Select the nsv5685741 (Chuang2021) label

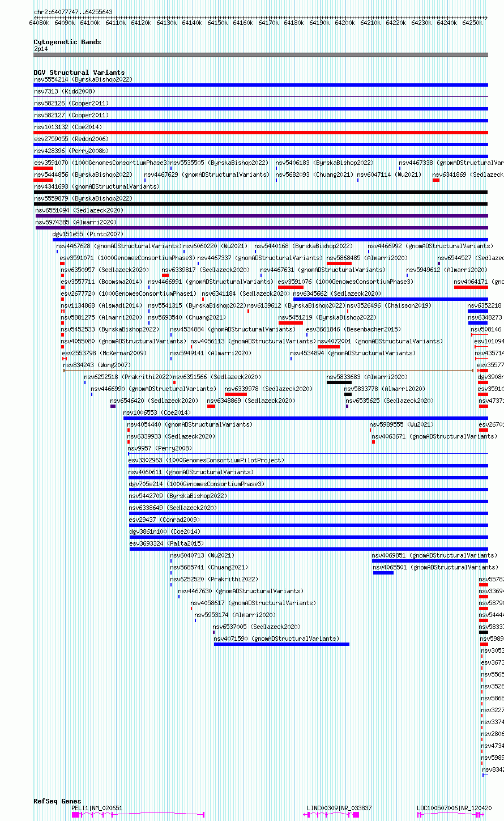(209, 567)
